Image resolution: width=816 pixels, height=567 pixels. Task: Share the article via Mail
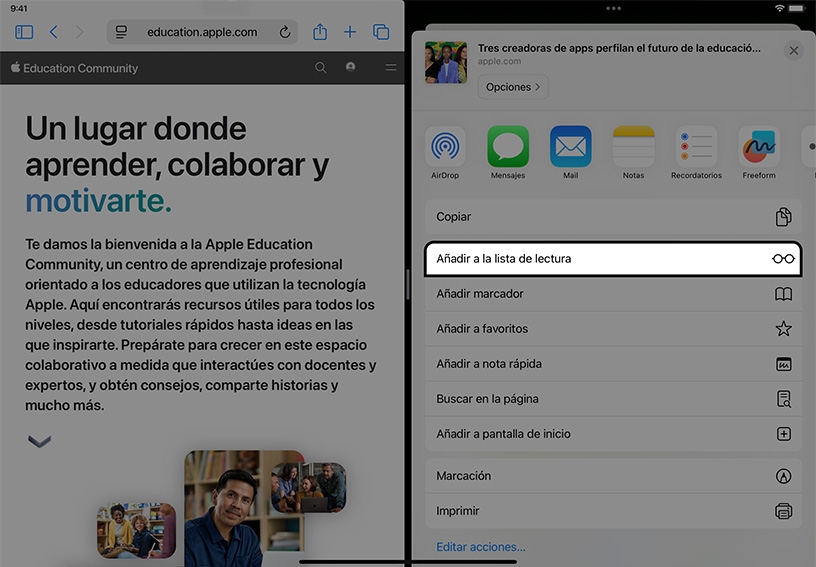point(570,152)
